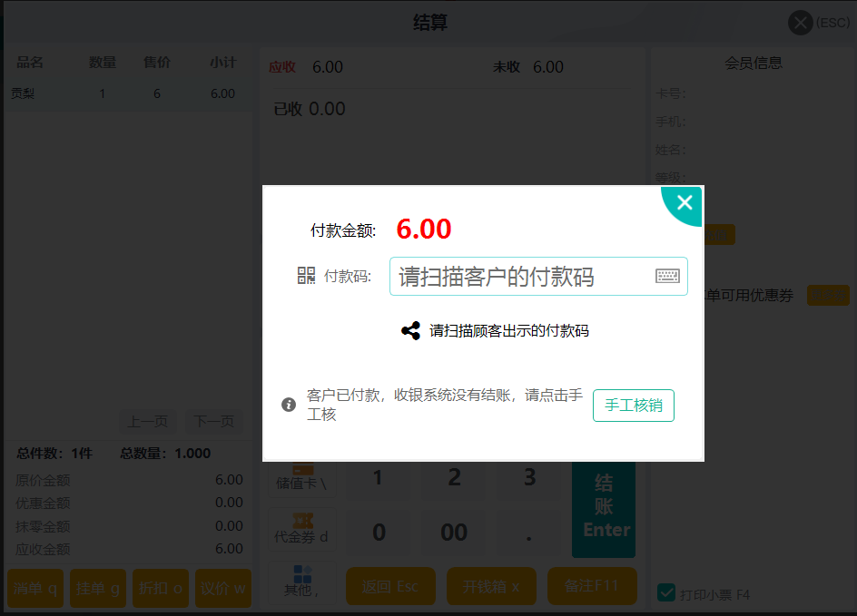Image resolution: width=857 pixels, height=616 pixels.
Task: Click the 总数量: 1.000 text
Action: pos(165,454)
